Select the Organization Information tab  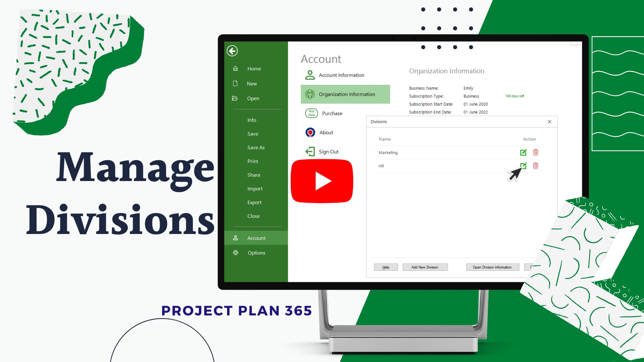(x=345, y=94)
